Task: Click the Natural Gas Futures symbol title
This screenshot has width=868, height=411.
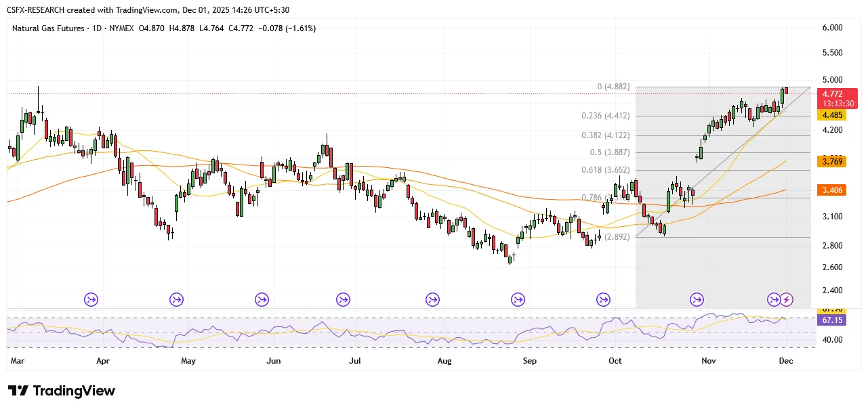Action: tap(49, 28)
